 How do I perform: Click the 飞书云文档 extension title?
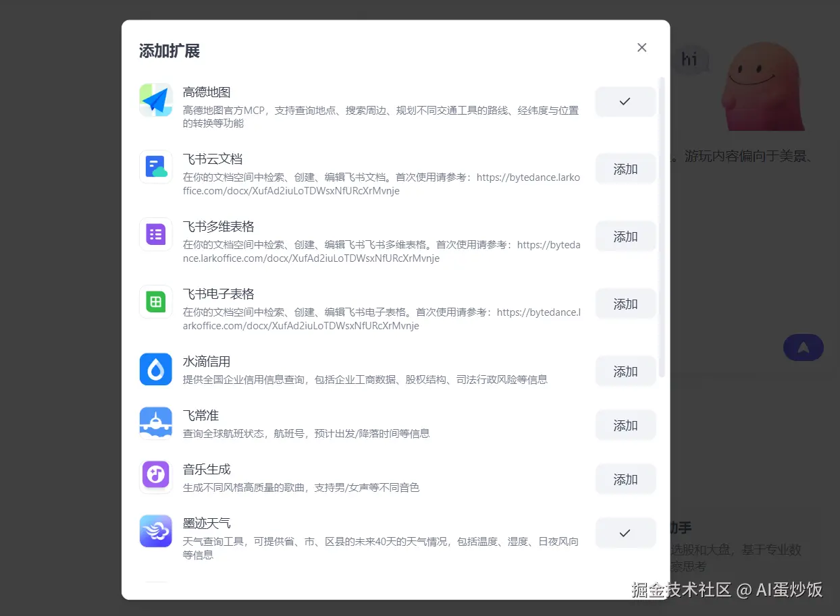(213, 159)
